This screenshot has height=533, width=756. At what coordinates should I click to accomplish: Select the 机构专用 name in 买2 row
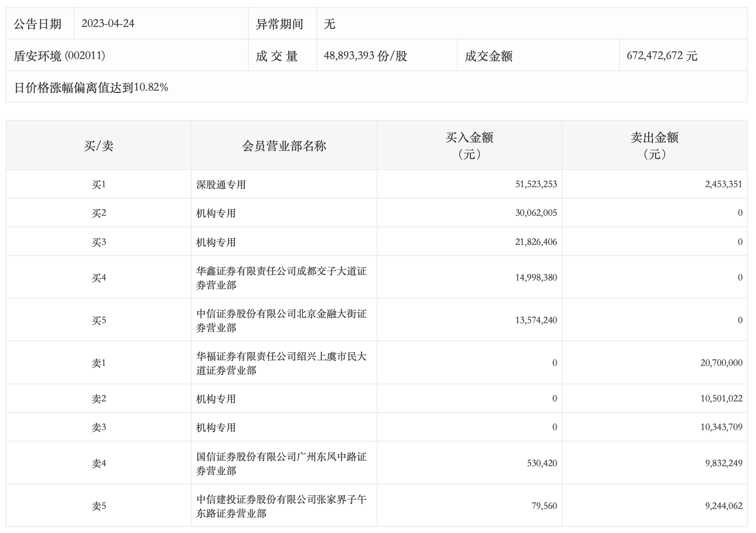pos(216,213)
